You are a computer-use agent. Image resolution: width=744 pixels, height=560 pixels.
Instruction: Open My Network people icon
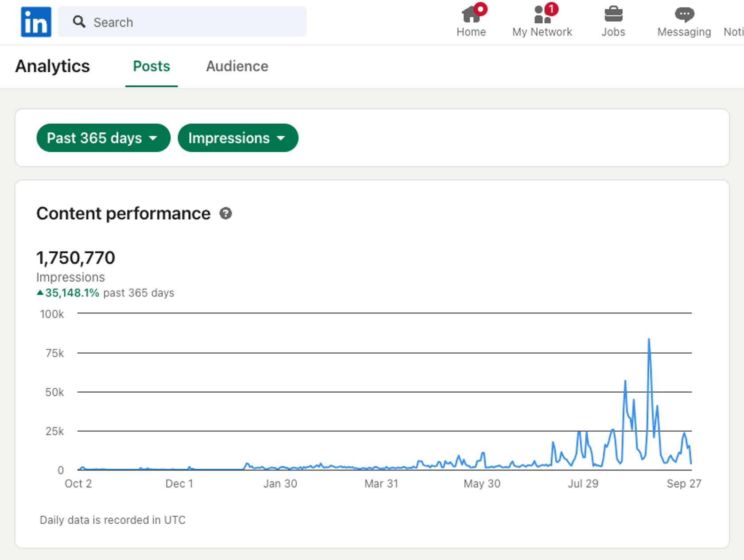(x=542, y=15)
